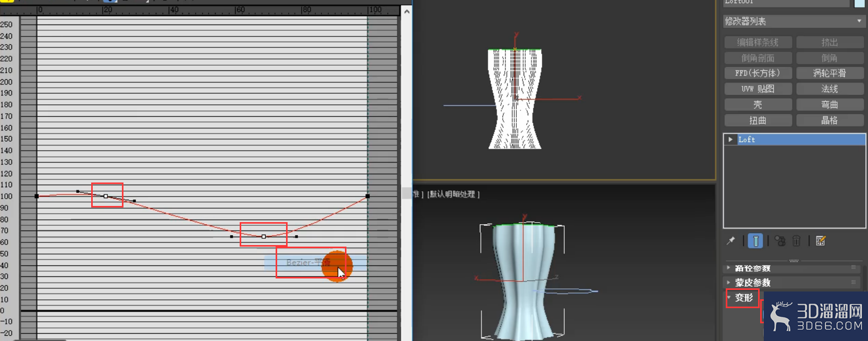Click the object color swatch beside Loft001
The image size is (868, 341).
coord(860,3)
